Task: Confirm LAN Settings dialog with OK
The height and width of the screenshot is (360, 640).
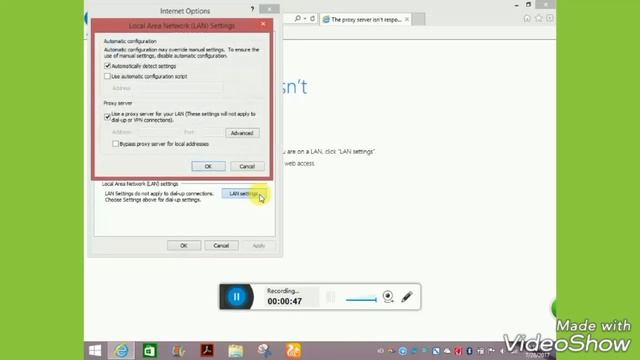Action: tap(208, 167)
